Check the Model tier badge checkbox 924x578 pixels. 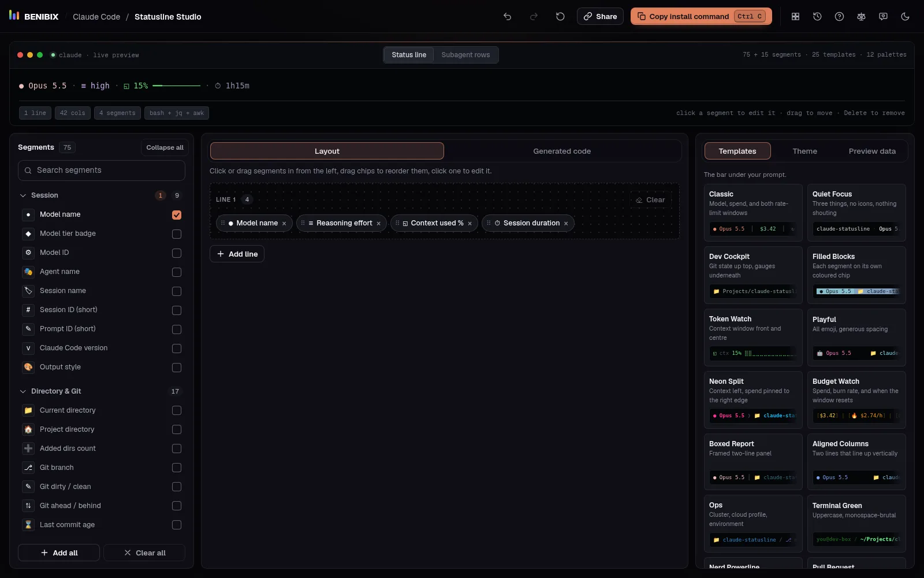(177, 234)
